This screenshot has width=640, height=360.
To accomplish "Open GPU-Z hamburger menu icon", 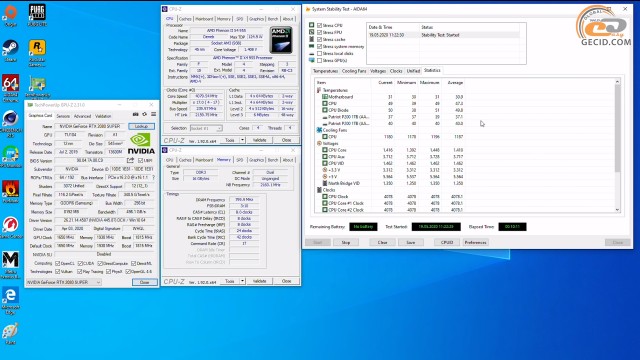I will pos(153,114).
